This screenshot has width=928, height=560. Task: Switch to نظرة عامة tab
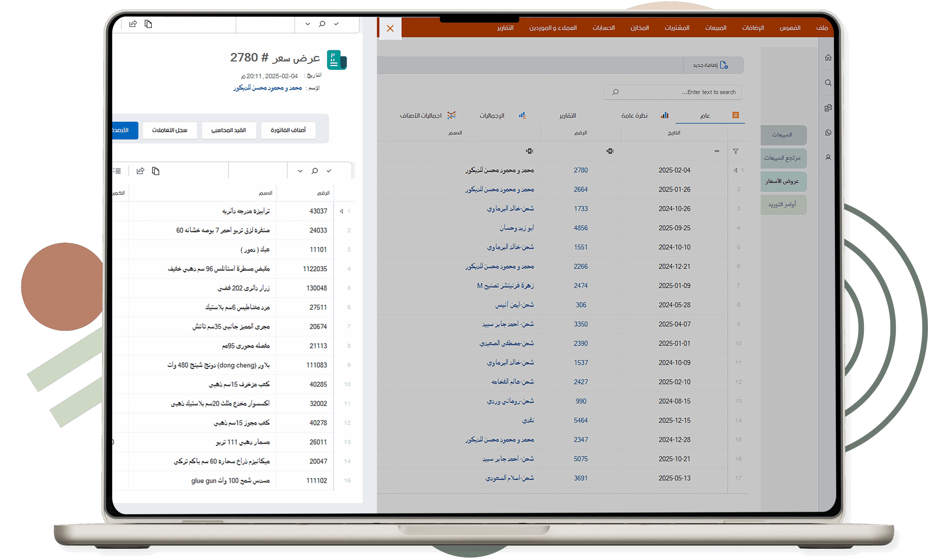634,116
